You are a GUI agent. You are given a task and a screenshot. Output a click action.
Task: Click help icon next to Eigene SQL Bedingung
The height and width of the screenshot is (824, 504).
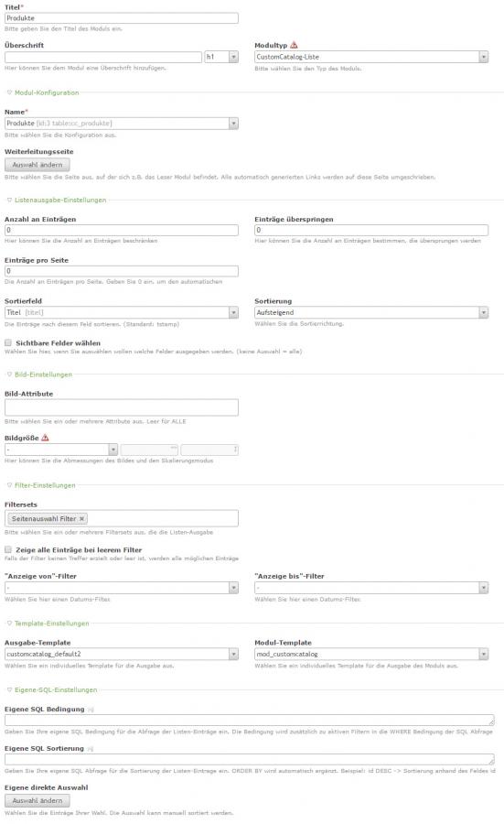[x=91, y=710]
